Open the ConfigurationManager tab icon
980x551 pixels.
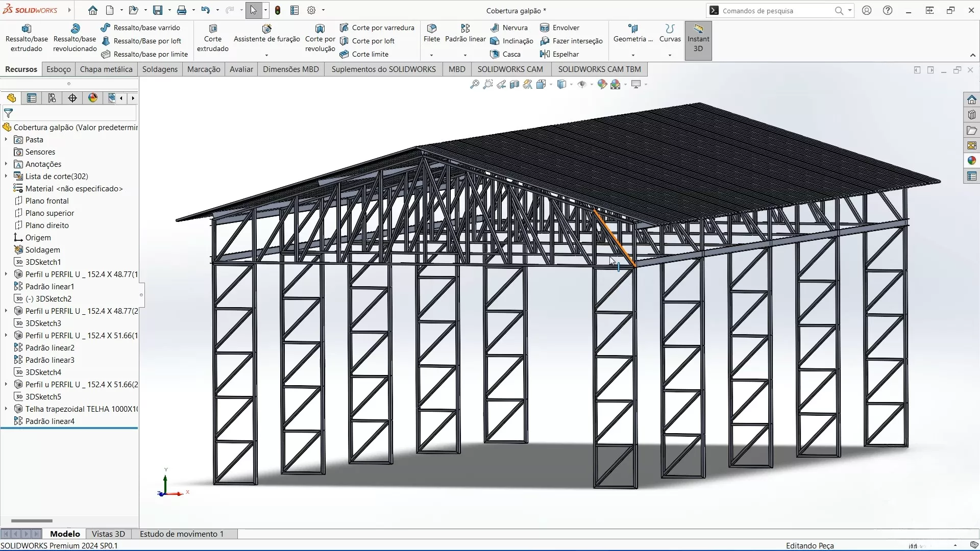52,98
